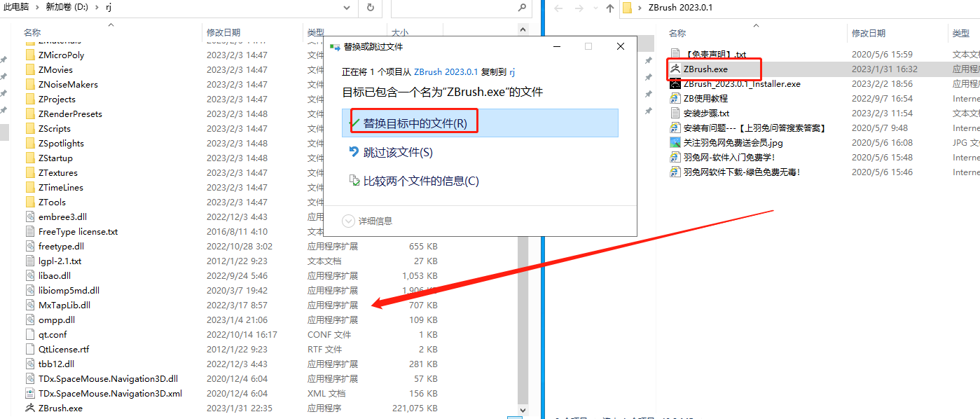Select the ZBrush_2023.0.1_Installer.exe icon
Screen dimensions: 980x419
coord(675,83)
